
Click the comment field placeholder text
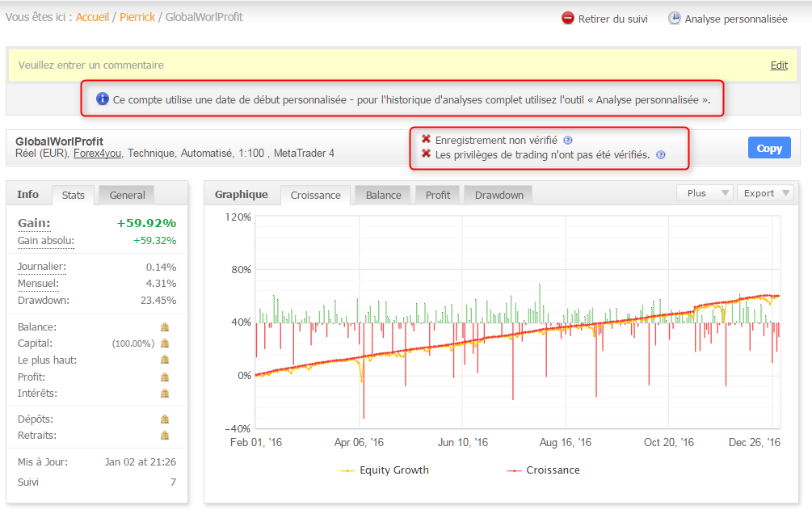pyautogui.click(x=91, y=65)
